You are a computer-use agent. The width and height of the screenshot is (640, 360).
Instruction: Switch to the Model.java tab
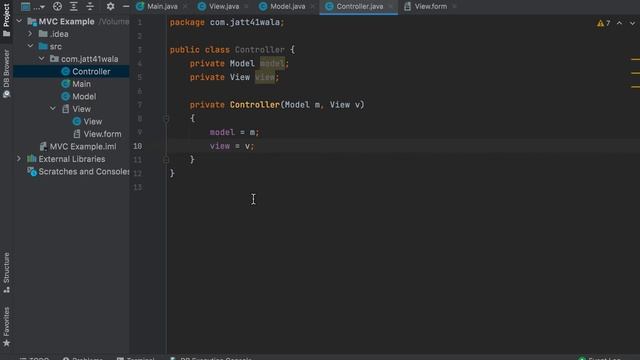287,7
